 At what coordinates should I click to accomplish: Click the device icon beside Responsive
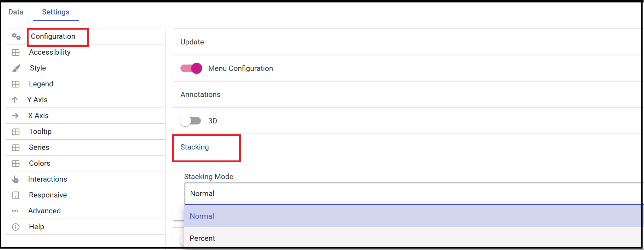coord(16,195)
